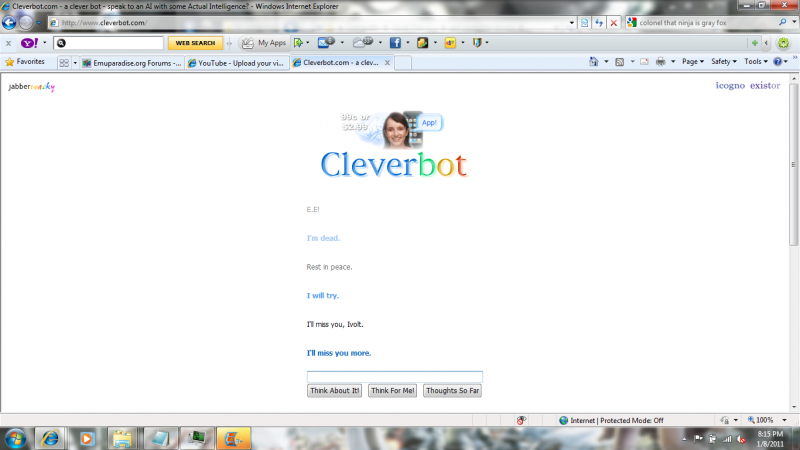
Task: Open the Yahoo toolbar My Apps button
Action: [263, 43]
